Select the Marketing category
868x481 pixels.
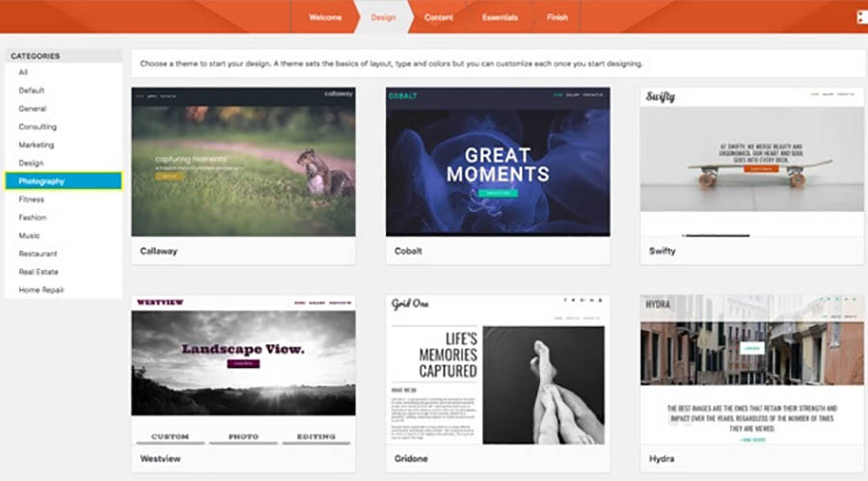[37, 145]
